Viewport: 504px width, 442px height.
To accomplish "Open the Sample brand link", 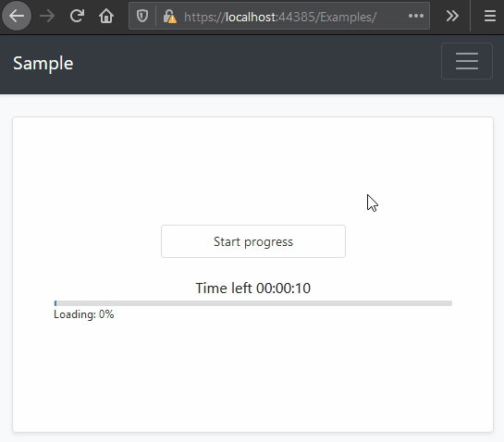I will (43, 63).
